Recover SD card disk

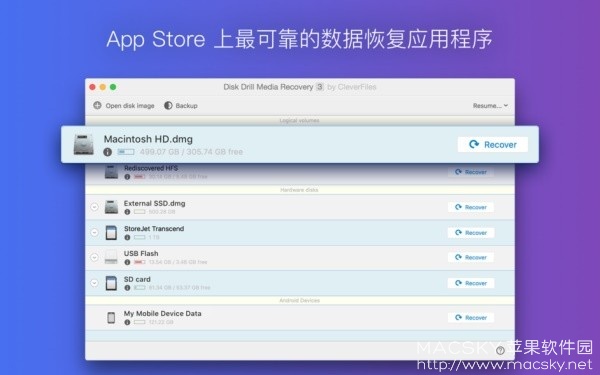click(x=471, y=283)
